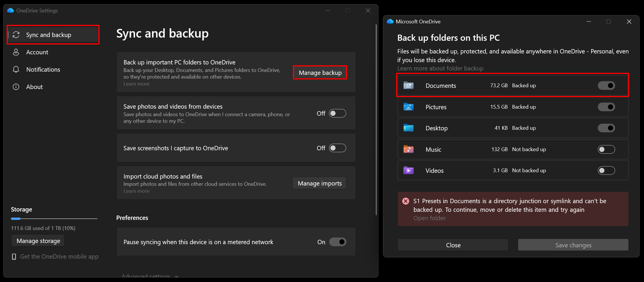Enable Music folder backup toggle

click(606, 149)
